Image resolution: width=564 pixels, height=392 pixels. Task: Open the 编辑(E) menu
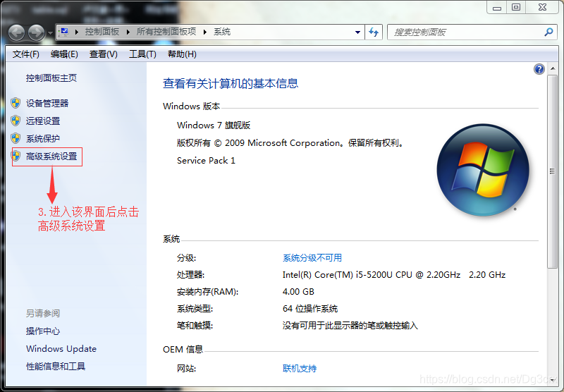[64, 54]
